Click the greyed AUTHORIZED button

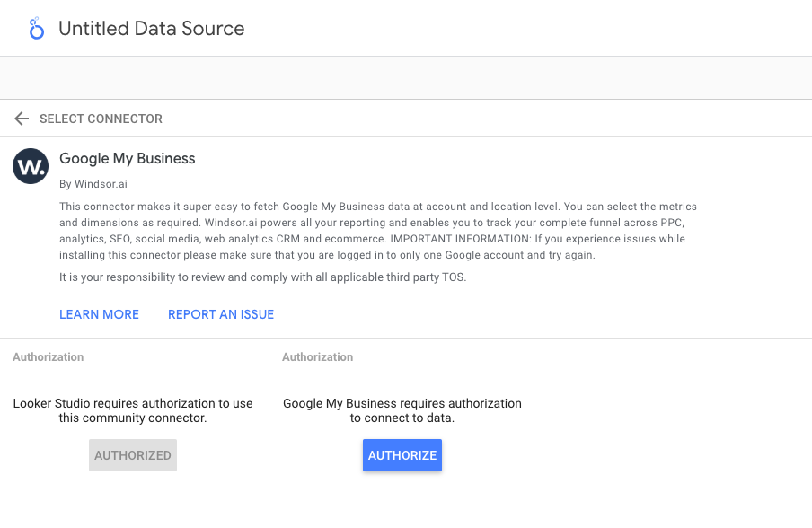(x=133, y=455)
